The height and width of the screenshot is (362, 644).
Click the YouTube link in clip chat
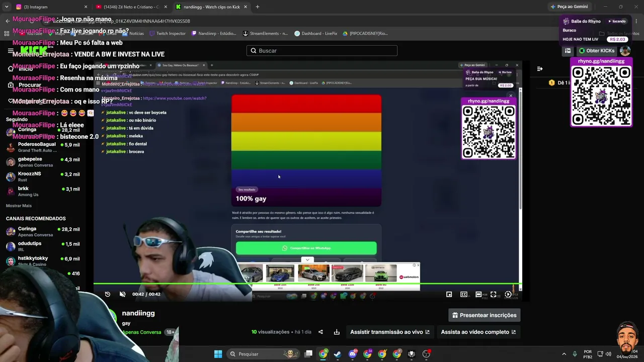tap(175, 99)
